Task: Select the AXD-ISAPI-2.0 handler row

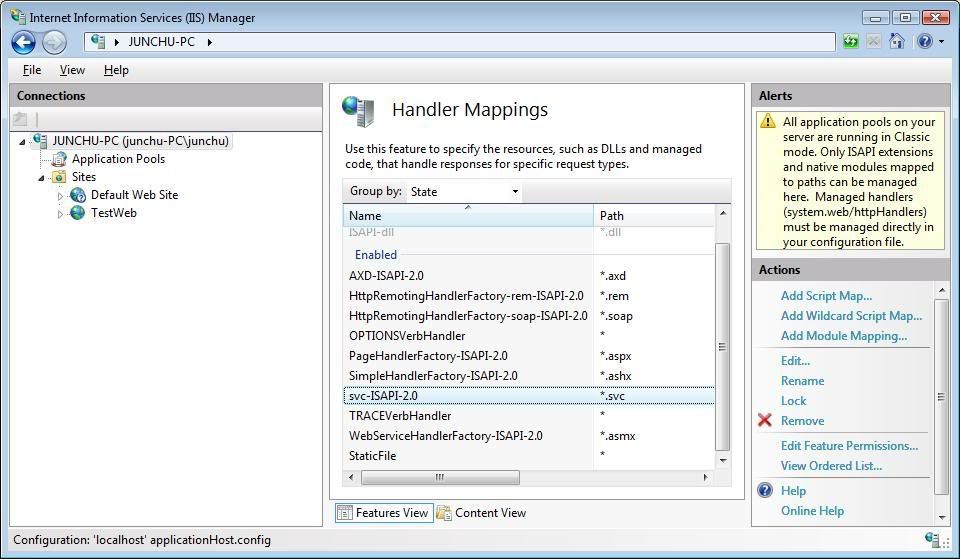Action: click(529, 276)
